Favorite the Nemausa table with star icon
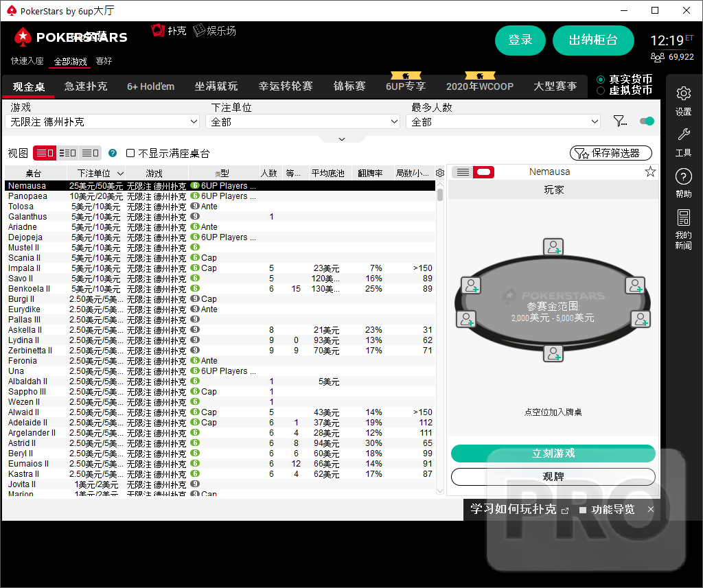 [x=650, y=172]
